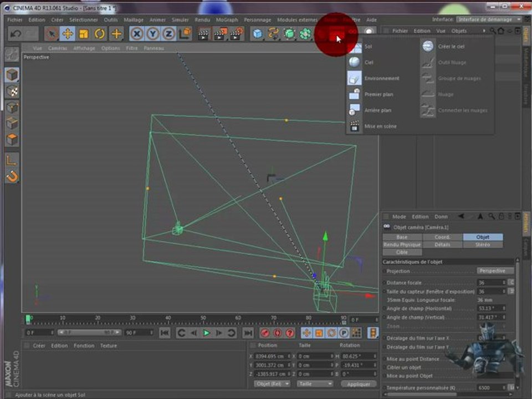Open the MoGraph menu

(x=227, y=20)
